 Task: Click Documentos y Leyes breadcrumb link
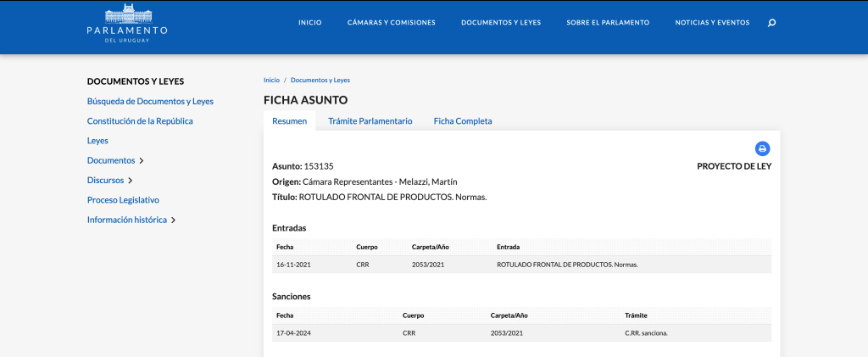(x=320, y=80)
